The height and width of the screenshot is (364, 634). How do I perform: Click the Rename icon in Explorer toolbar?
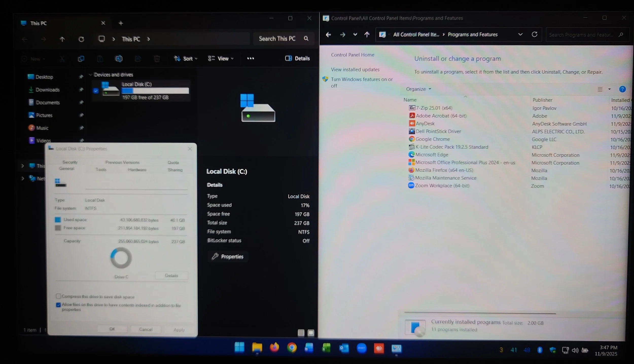pyautogui.click(x=119, y=59)
